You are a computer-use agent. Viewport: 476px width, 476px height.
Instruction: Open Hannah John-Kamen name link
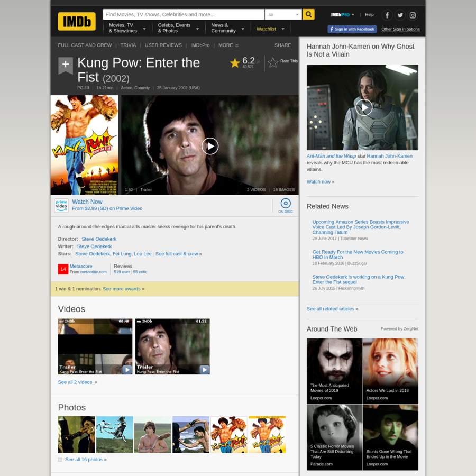(x=389, y=156)
